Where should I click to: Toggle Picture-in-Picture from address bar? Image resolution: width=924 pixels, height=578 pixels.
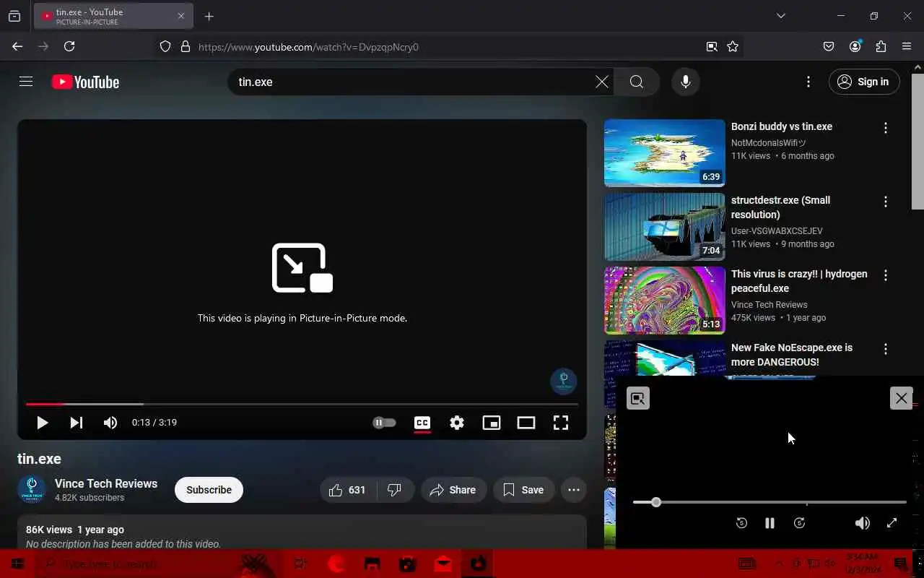[x=712, y=46]
